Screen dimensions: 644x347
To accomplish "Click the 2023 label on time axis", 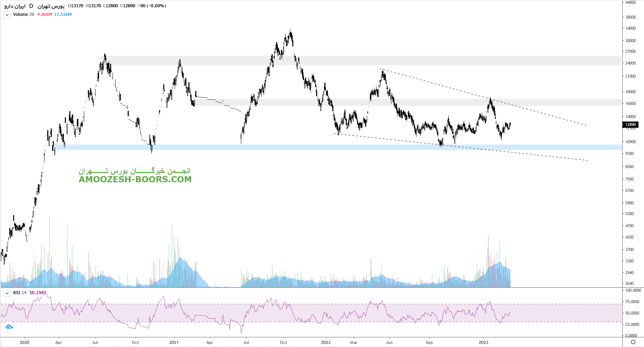I will pyautogui.click(x=483, y=343).
